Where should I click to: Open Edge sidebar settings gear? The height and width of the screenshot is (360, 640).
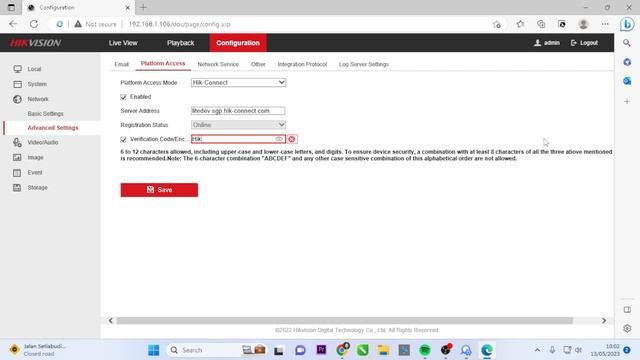pos(627,328)
